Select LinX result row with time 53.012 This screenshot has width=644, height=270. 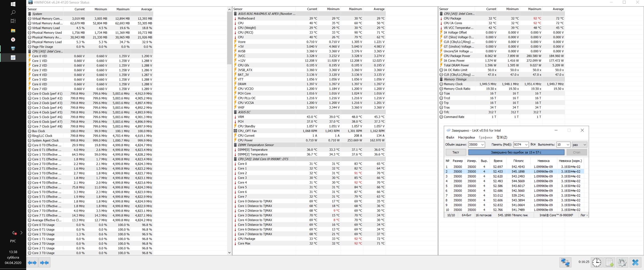[x=514, y=195]
